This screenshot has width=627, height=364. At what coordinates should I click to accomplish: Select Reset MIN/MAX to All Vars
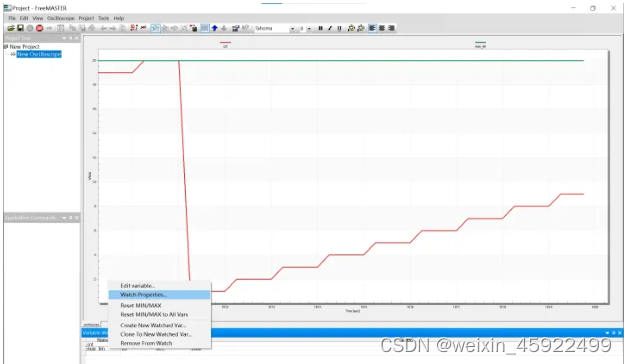[160, 314]
